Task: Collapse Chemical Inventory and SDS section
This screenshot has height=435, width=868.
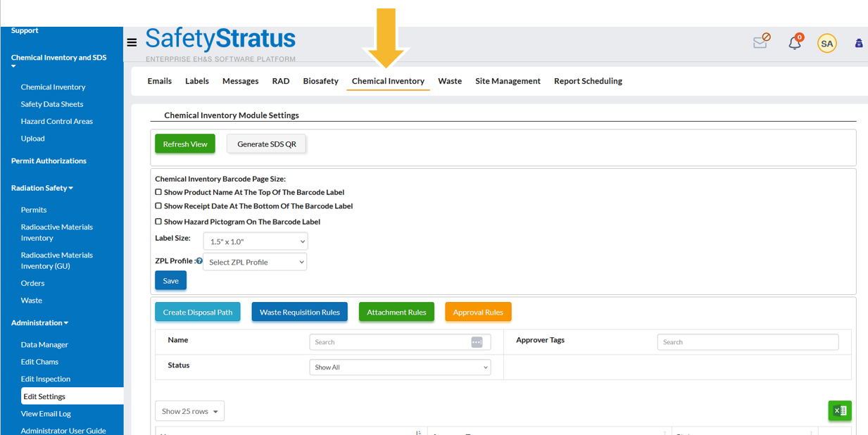Action: pyautogui.click(x=59, y=61)
